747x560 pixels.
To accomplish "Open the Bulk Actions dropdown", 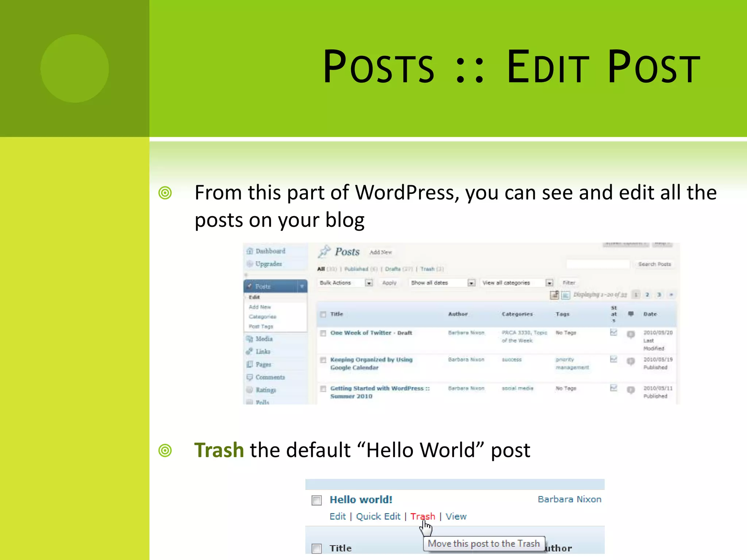I will pyautogui.click(x=346, y=283).
